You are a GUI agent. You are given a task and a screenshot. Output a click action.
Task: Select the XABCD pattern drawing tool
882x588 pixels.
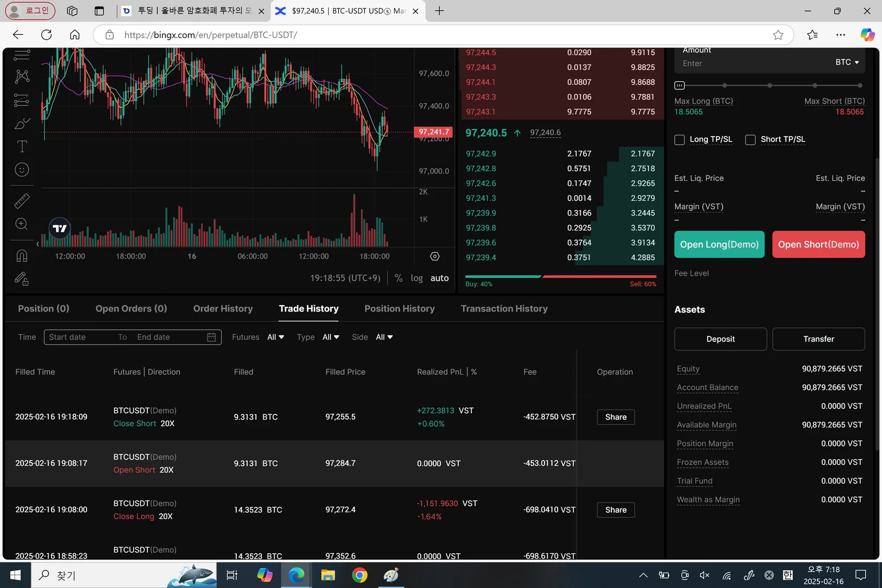pos(22,76)
